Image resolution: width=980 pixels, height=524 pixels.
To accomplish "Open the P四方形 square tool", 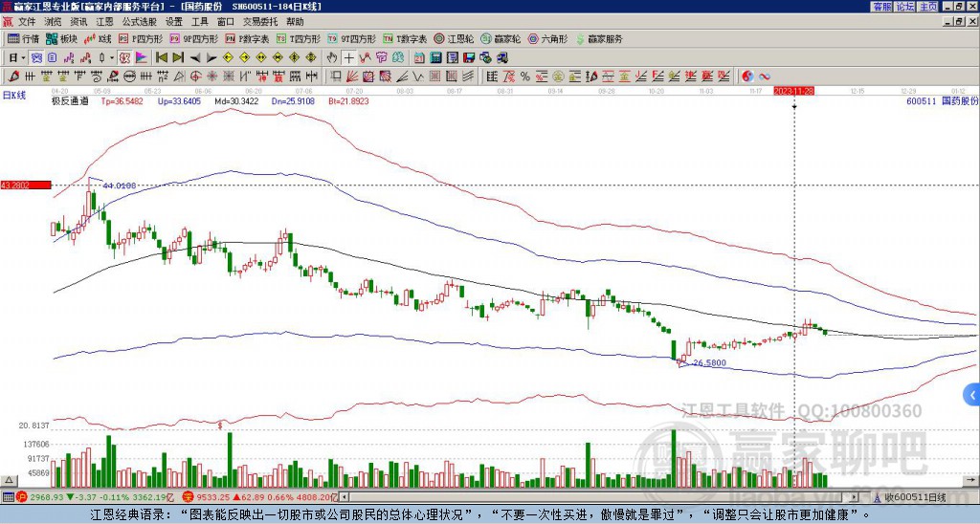I will click(x=141, y=38).
